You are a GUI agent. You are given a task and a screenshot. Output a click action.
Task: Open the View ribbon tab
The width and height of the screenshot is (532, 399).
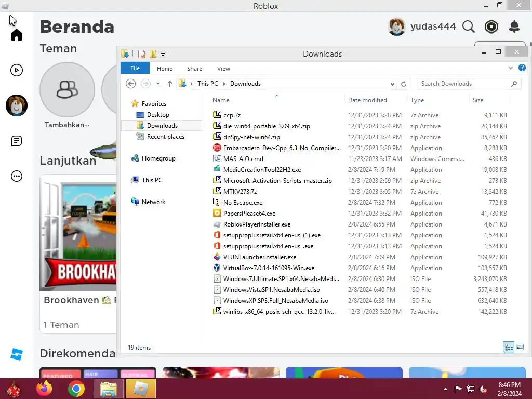[x=223, y=69]
